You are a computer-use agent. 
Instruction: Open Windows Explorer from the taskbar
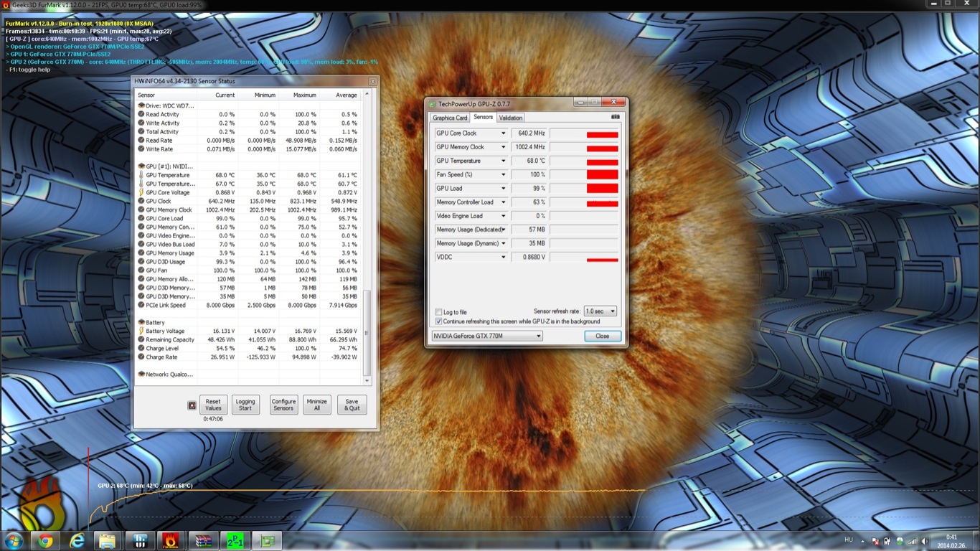tap(107, 540)
